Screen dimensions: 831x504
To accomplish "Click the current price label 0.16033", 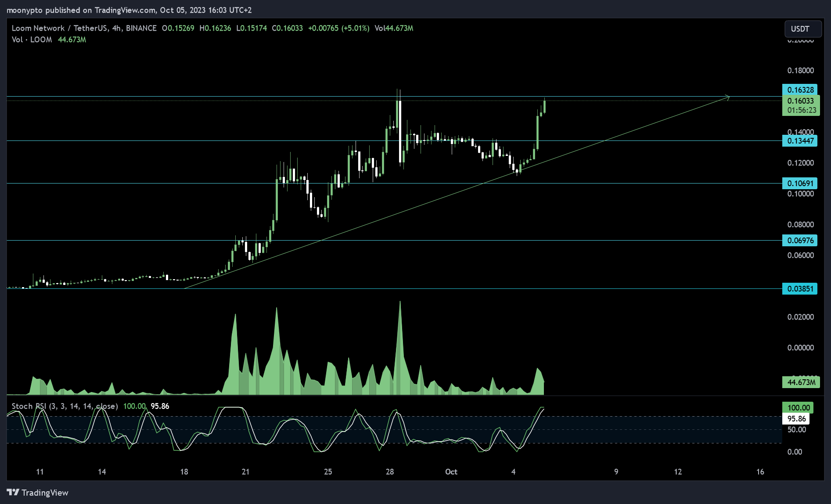I will pos(801,101).
